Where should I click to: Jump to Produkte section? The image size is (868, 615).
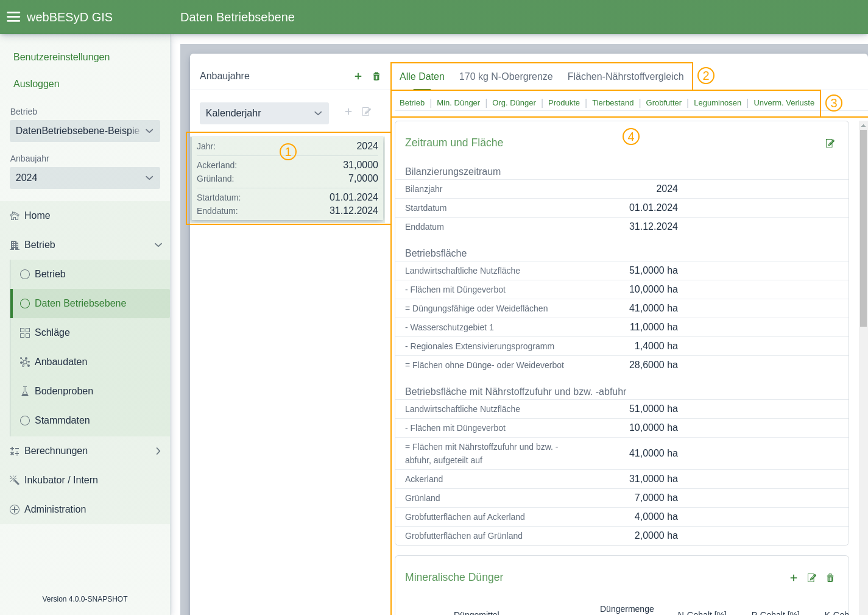[x=564, y=103]
